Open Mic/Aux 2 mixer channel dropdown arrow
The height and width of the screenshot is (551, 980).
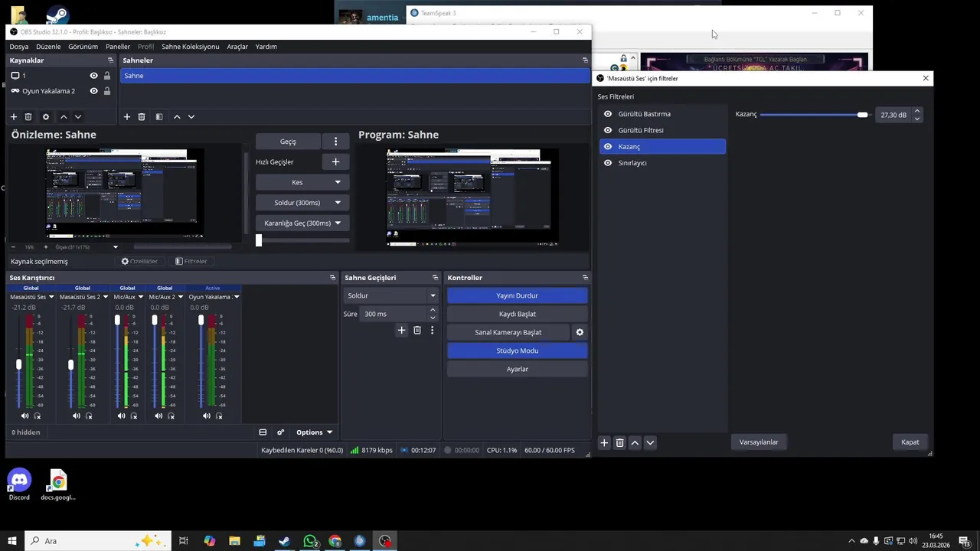180,297
